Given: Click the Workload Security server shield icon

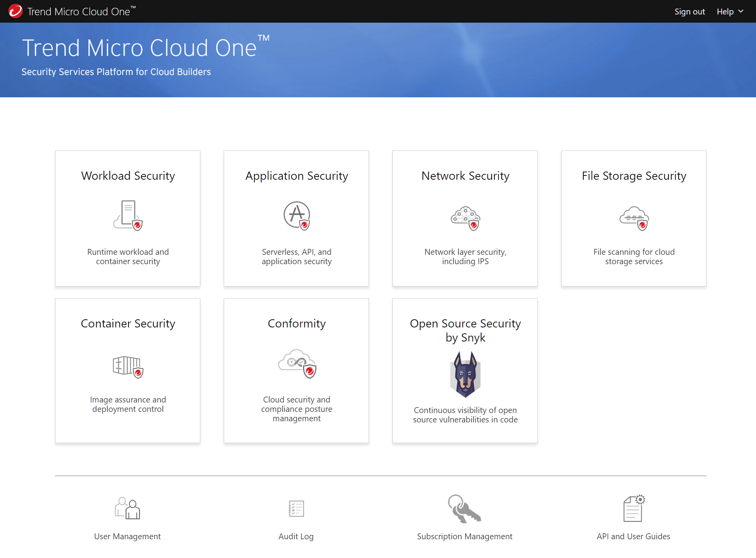Looking at the screenshot, I should click(128, 215).
